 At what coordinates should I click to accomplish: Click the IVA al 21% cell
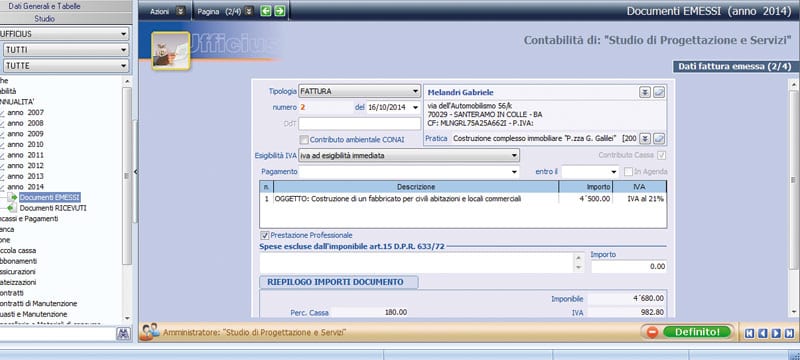pyautogui.click(x=639, y=199)
